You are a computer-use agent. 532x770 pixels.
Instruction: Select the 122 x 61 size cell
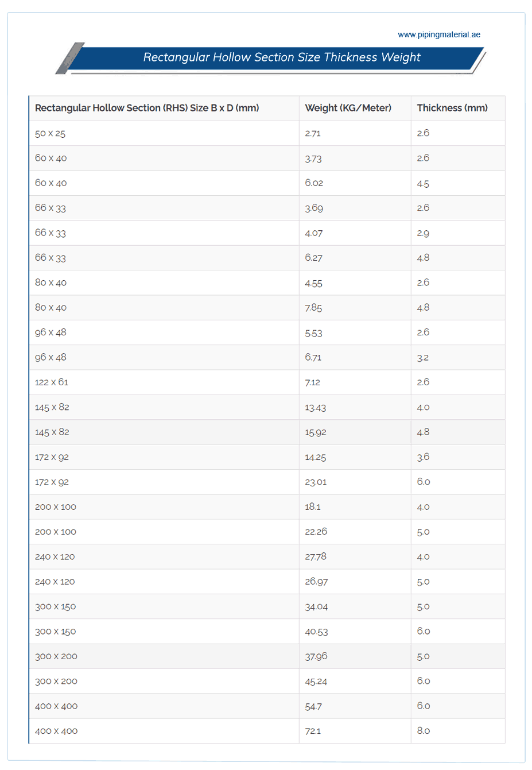(52, 382)
